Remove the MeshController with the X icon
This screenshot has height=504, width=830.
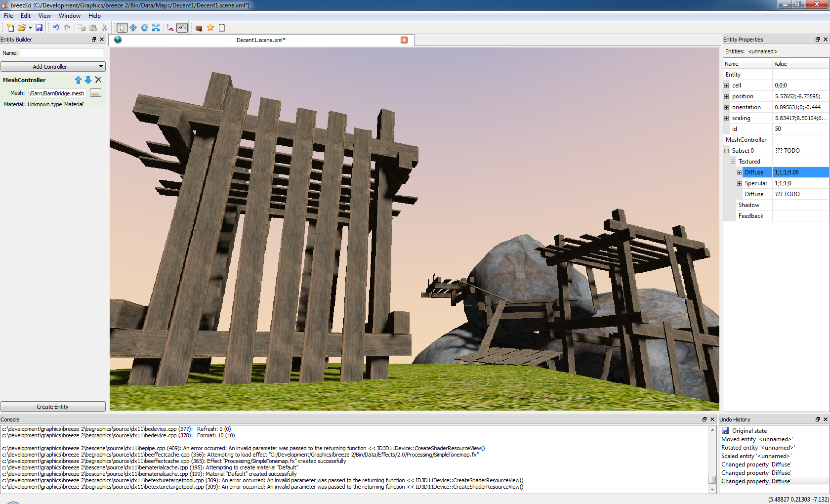(98, 80)
